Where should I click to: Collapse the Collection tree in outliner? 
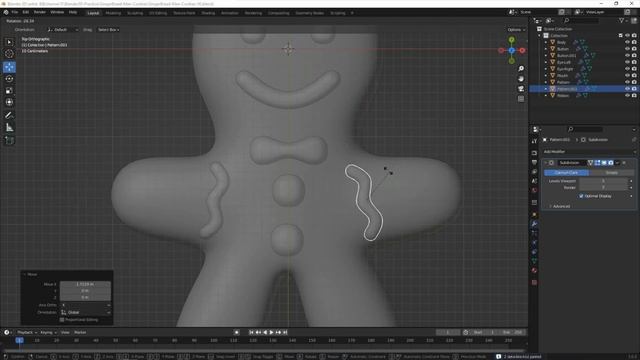[540, 36]
